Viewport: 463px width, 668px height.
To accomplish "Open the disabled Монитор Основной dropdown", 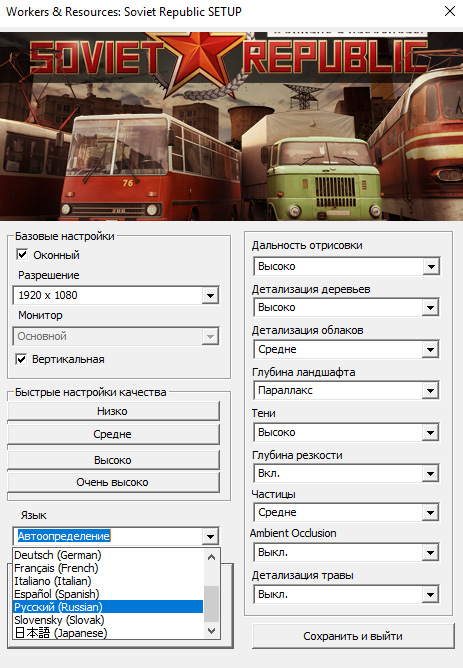I will (116, 336).
